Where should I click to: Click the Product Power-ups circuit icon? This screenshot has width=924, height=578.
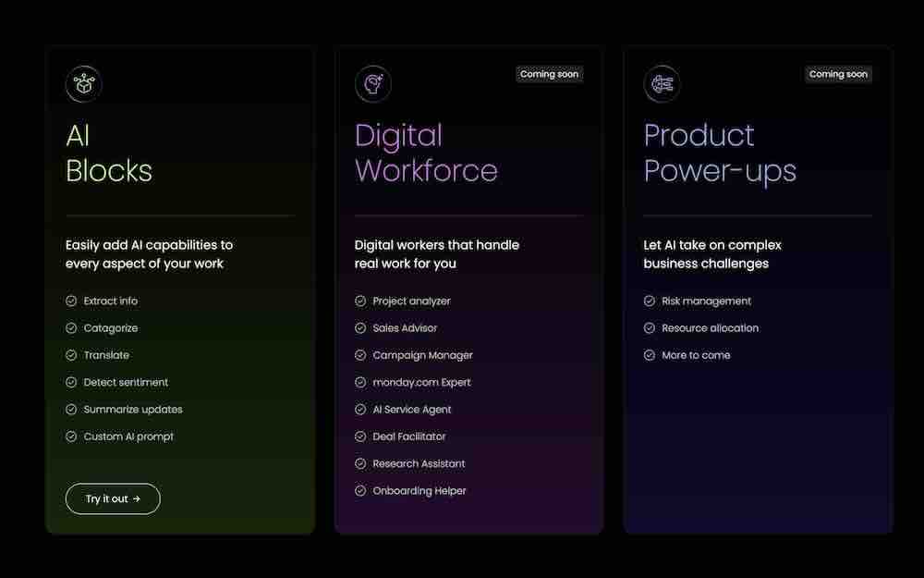point(662,84)
